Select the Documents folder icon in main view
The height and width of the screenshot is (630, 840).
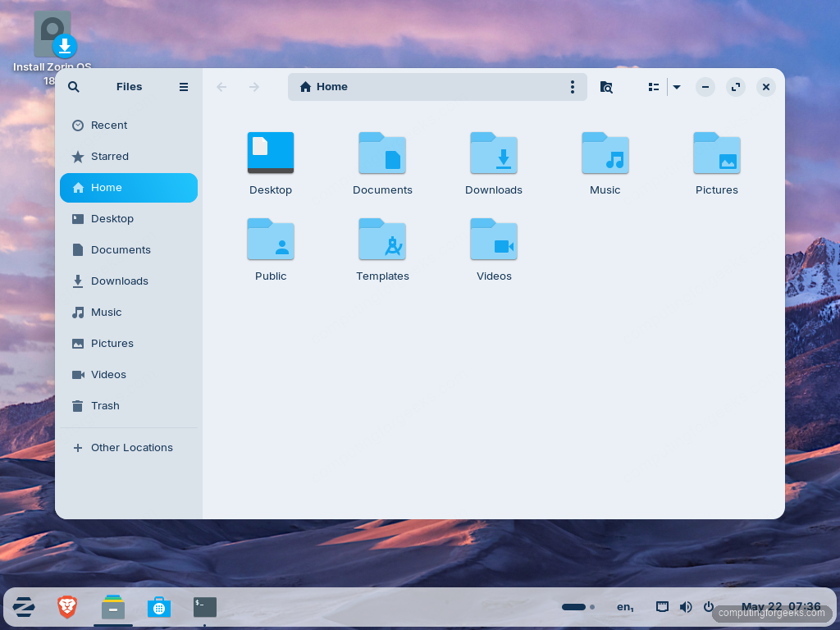click(382, 153)
